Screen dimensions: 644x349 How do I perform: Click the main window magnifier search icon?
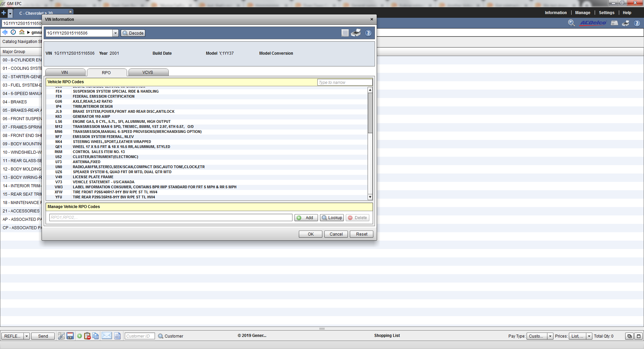[x=571, y=23]
